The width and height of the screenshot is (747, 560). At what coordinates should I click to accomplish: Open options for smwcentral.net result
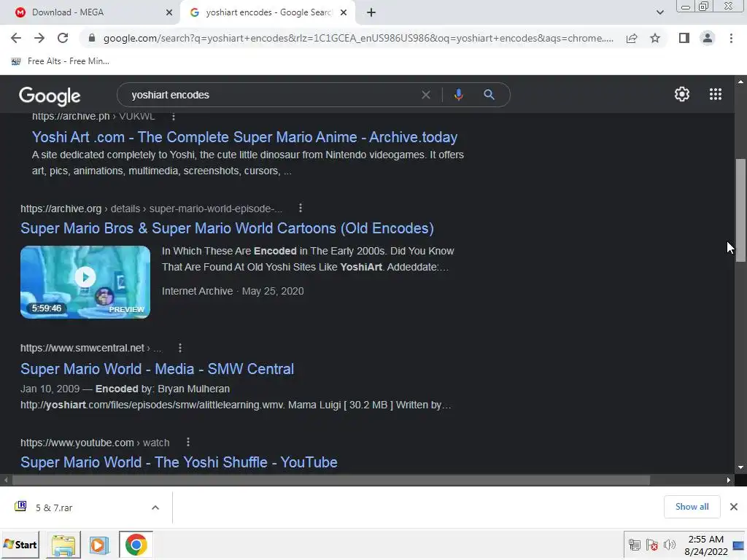click(x=180, y=348)
